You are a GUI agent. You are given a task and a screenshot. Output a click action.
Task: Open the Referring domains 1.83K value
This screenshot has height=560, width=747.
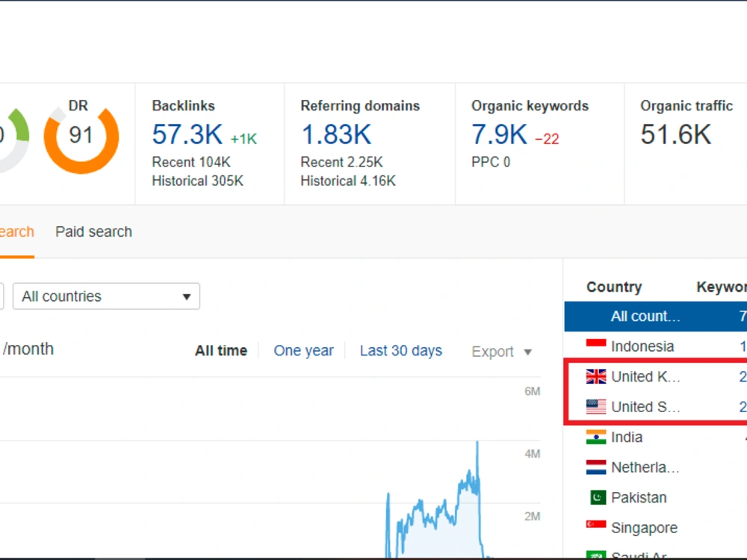[x=336, y=134]
